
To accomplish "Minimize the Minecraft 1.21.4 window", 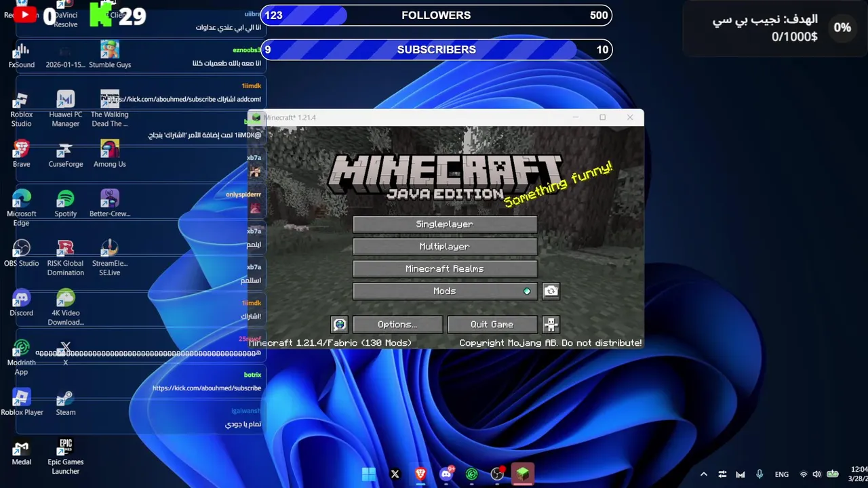I will click(x=575, y=117).
